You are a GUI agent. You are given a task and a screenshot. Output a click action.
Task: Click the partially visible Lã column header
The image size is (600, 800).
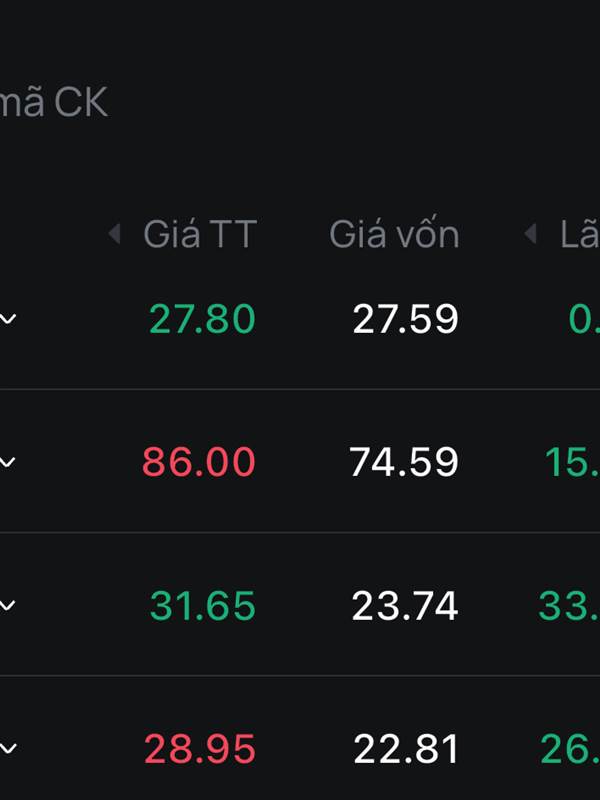click(x=580, y=234)
